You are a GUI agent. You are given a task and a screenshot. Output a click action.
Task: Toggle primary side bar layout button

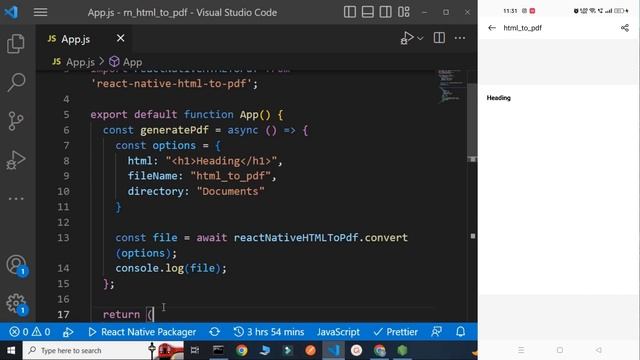click(350, 12)
